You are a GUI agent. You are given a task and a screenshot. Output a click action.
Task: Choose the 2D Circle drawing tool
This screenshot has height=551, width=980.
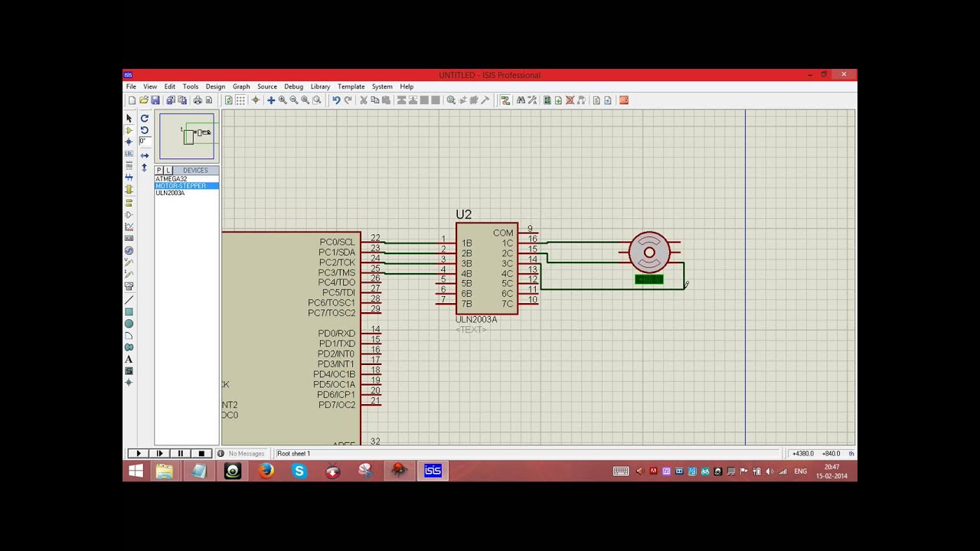(x=129, y=324)
